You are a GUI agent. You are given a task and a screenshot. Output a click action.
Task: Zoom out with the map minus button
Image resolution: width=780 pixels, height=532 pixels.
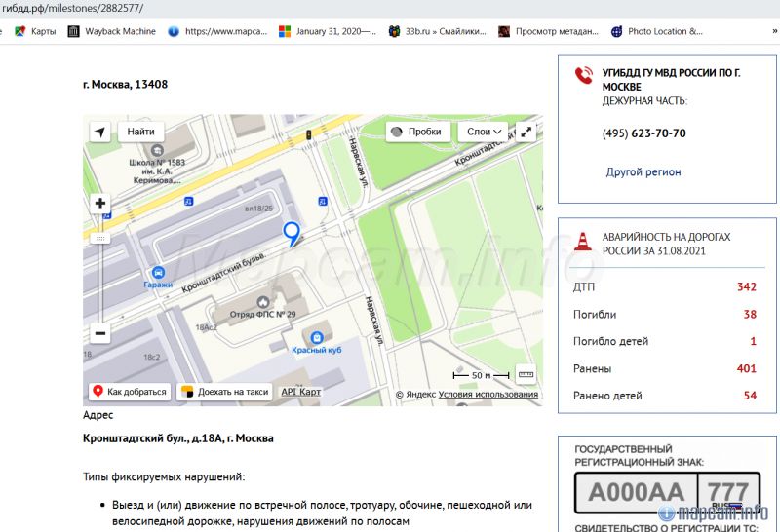coord(99,333)
